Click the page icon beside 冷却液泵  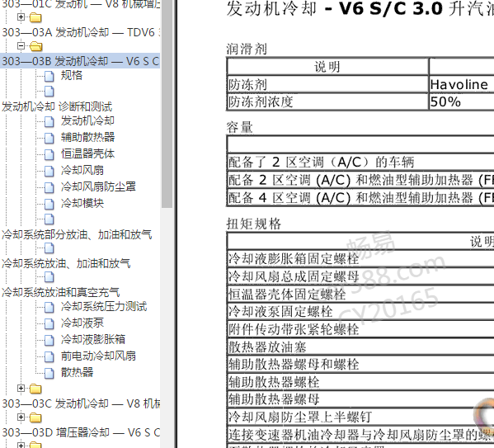49,323
